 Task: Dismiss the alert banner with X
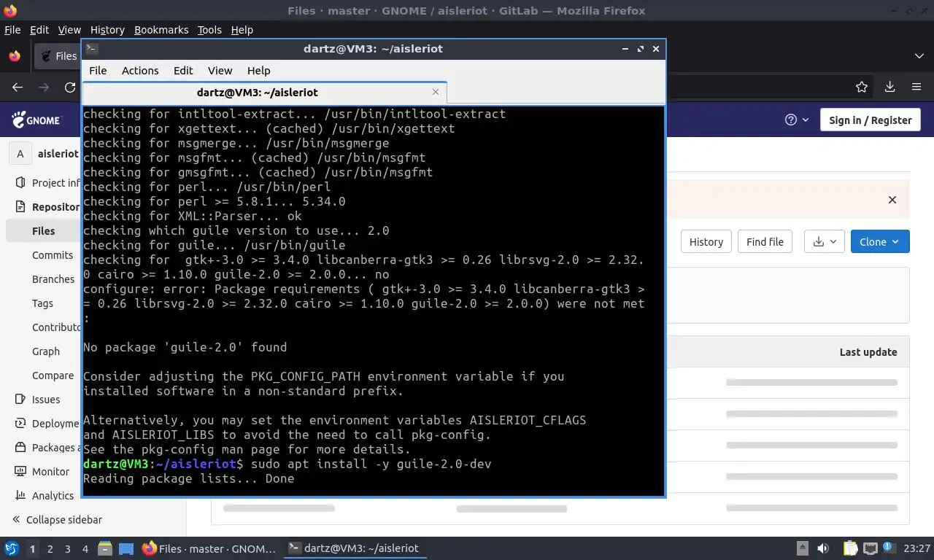coord(892,200)
